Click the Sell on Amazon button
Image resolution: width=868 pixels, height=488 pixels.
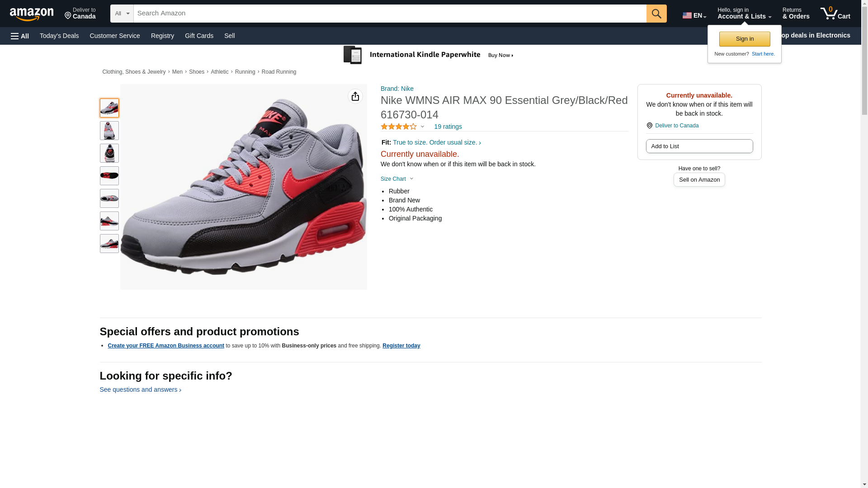point(699,180)
